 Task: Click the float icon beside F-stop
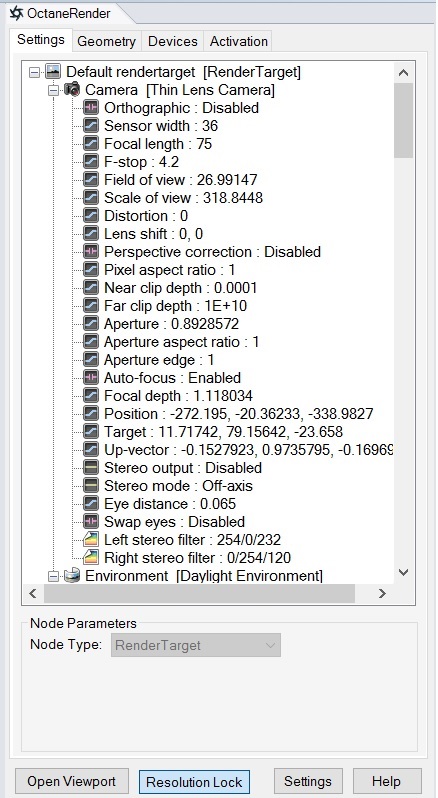click(x=91, y=161)
